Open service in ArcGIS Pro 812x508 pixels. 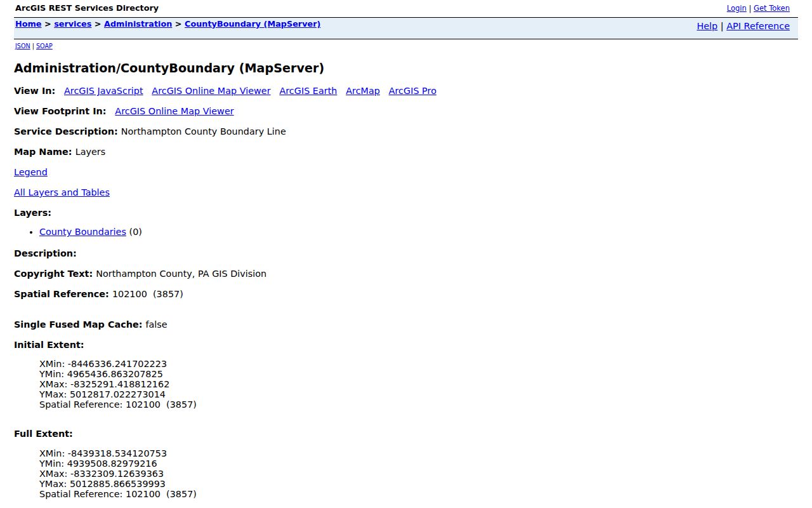[412, 91]
